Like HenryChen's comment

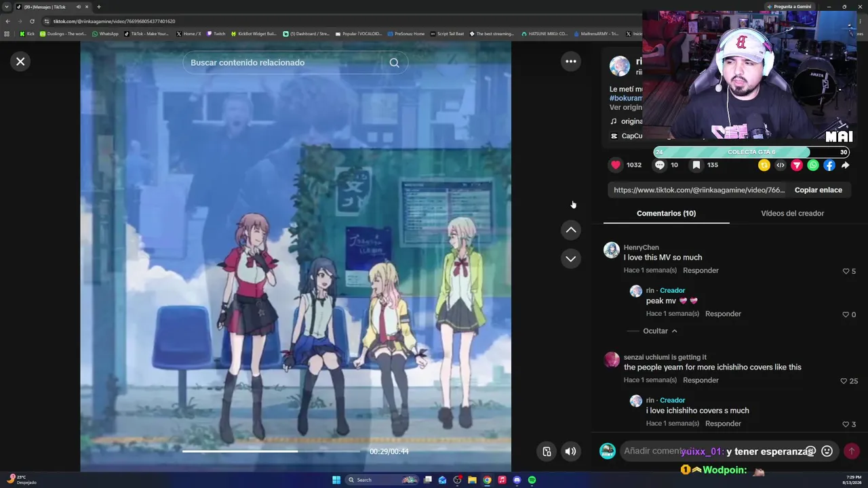(x=846, y=271)
